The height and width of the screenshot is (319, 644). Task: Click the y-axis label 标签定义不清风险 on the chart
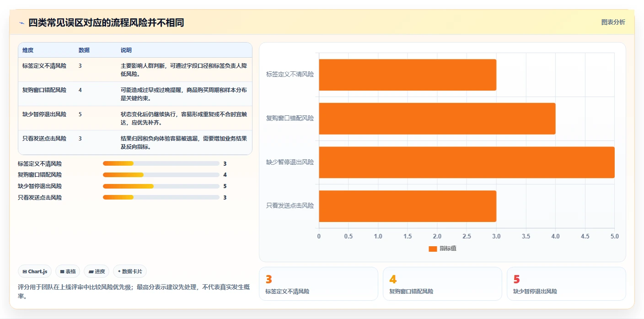pyautogui.click(x=290, y=74)
